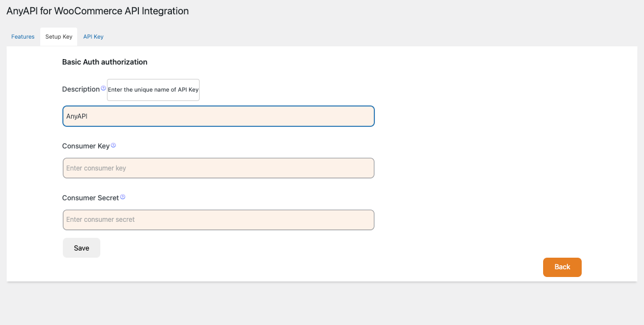Screen dimensions: 644x325
Task: Focus the Description input field
Action: [218, 116]
